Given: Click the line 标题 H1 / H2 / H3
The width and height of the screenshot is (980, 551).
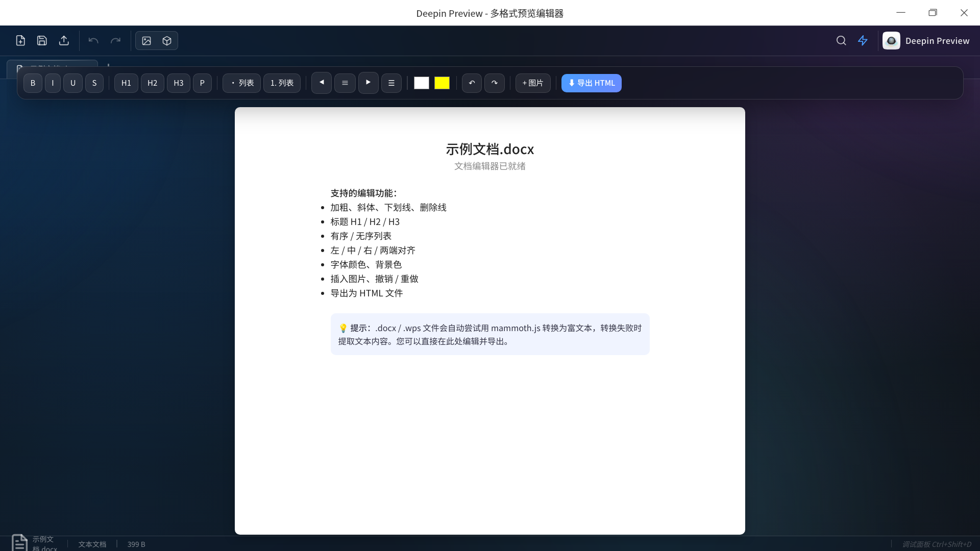Looking at the screenshot, I should 365,221.
